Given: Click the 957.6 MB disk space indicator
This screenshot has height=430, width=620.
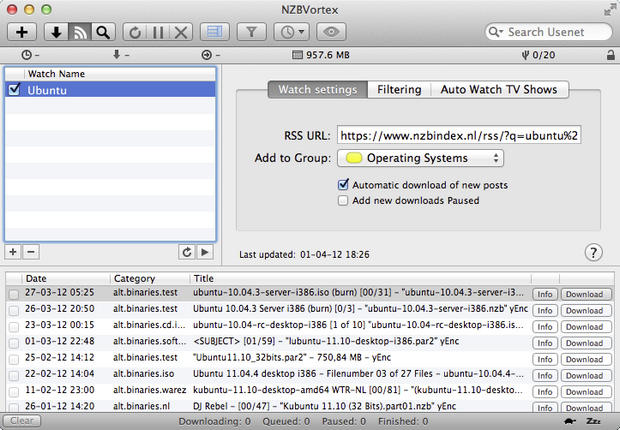Looking at the screenshot, I should pos(321,55).
